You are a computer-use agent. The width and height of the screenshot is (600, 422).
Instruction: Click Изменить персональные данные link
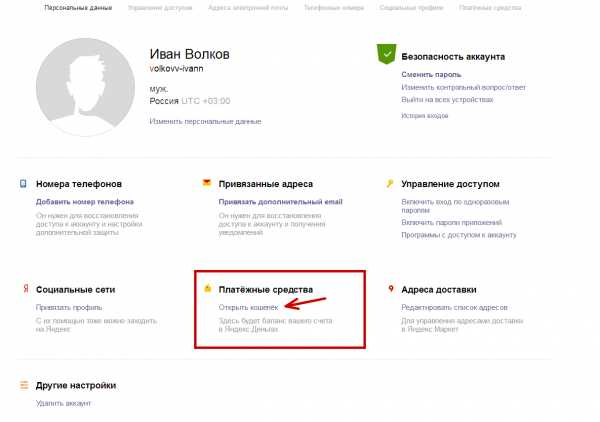click(205, 121)
